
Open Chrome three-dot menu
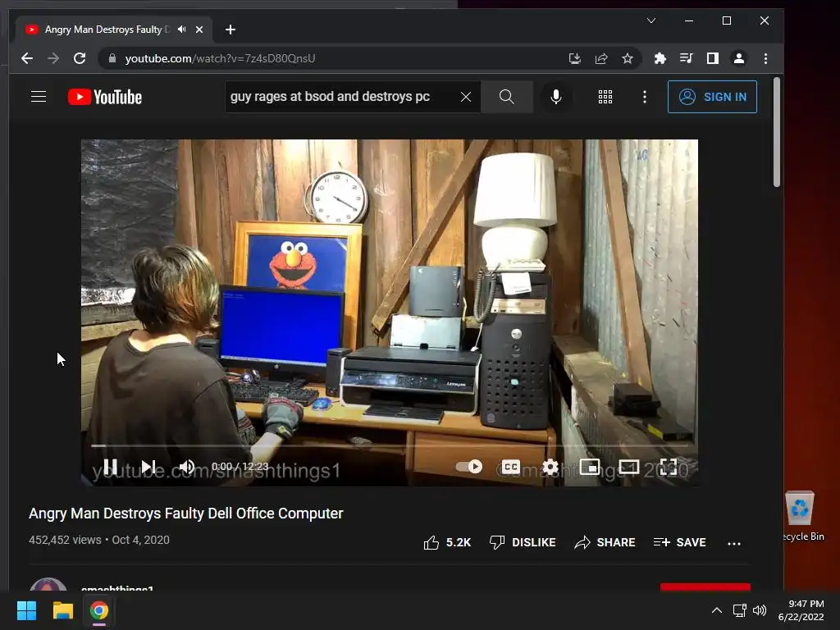tap(765, 58)
